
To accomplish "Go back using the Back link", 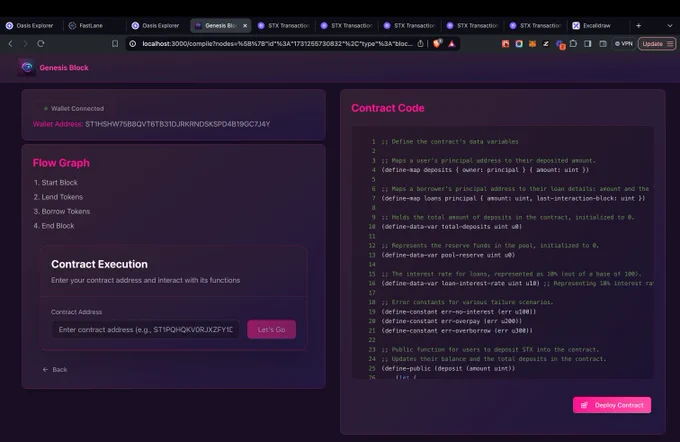I will pyautogui.click(x=55, y=370).
